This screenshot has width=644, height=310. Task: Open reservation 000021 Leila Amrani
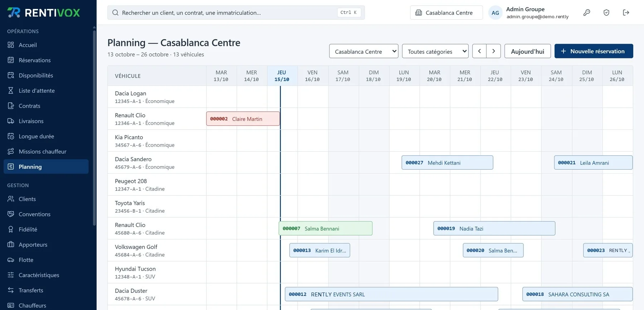[x=593, y=163]
